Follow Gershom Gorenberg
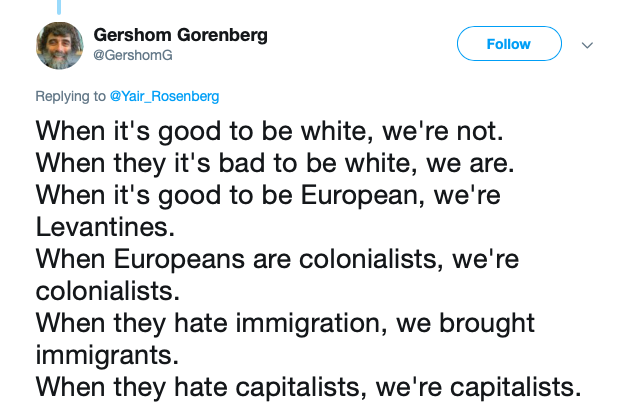This screenshot has width=628, height=414. pyautogui.click(x=508, y=44)
